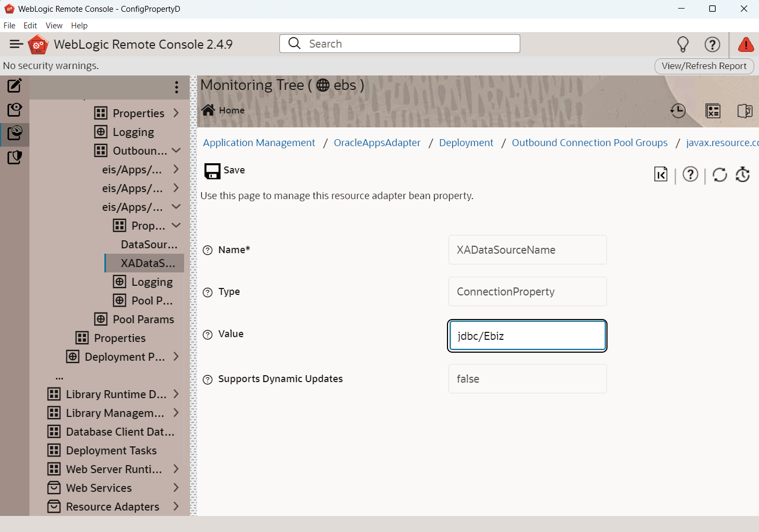Toggle the side panel layout icon

pos(745,111)
